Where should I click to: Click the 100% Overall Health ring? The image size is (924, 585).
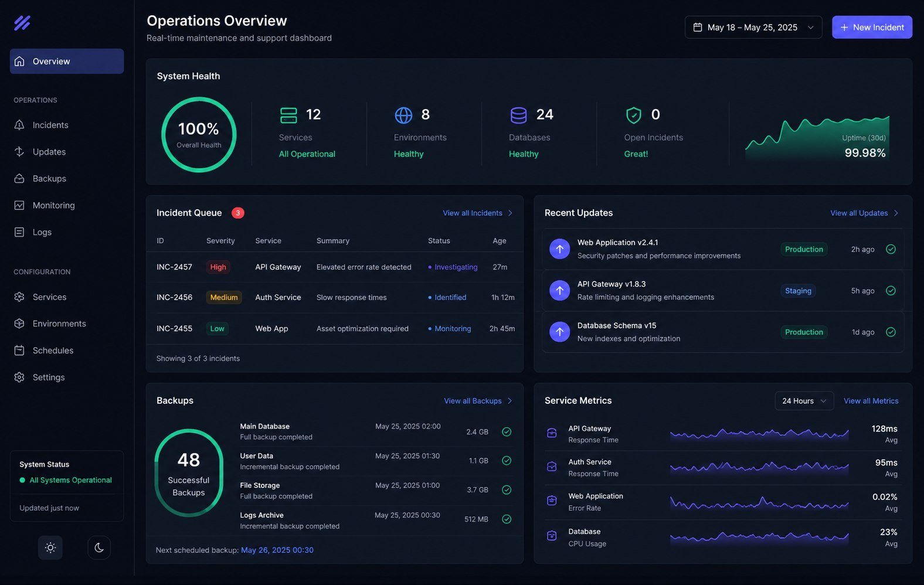199,135
